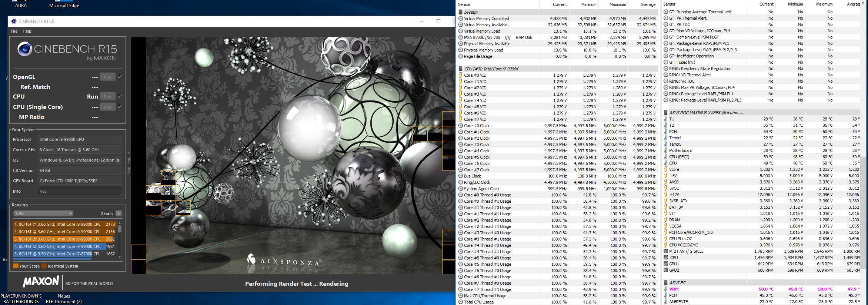Click the clock icon beside Core #0 Clock

(x=461, y=126)
